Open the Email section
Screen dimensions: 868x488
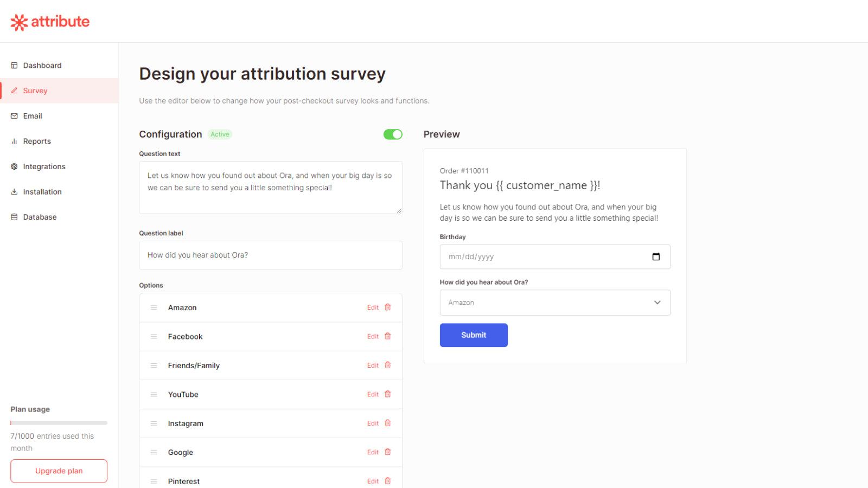tap(33, 115)
